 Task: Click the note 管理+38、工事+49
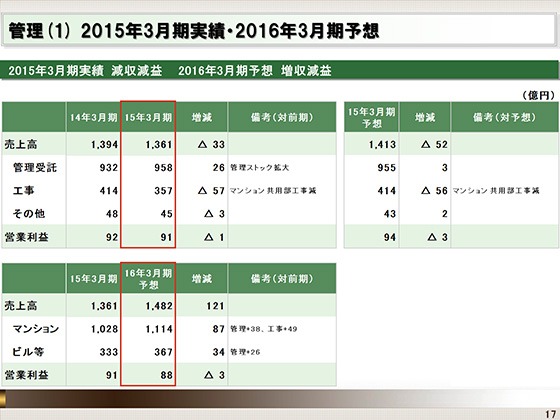264,329
